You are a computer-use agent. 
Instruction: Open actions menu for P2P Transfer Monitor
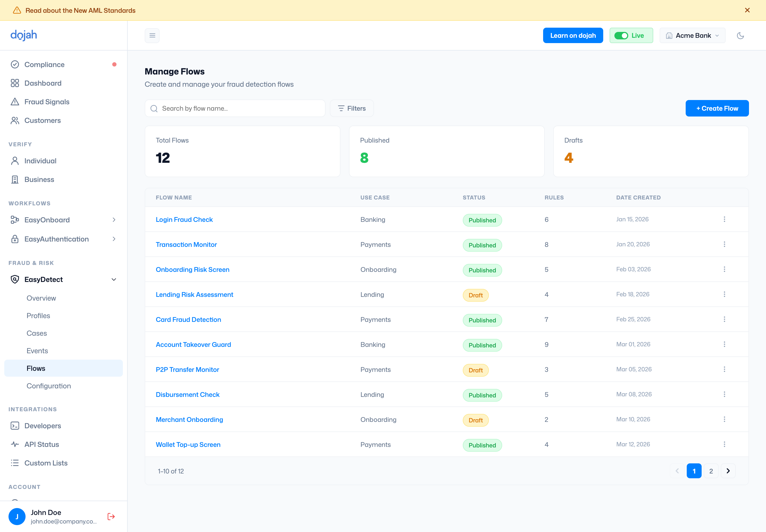[724, 369]
